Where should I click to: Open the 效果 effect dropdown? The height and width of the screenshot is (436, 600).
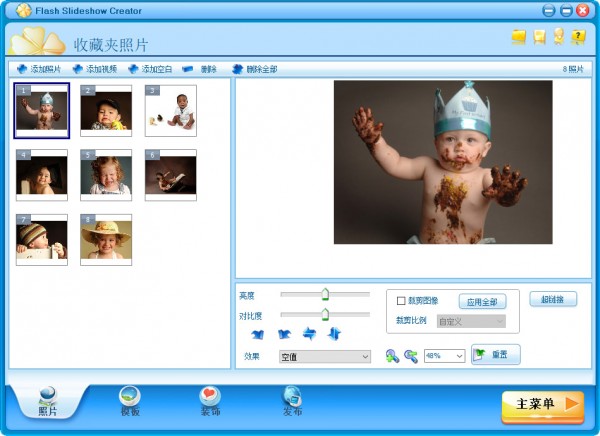(324, 356)
